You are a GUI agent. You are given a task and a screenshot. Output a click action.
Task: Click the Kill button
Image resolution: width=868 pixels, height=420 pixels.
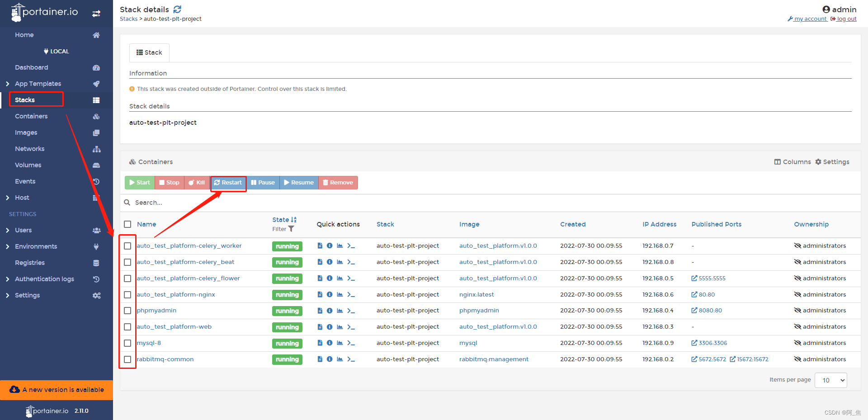[197, 183]
